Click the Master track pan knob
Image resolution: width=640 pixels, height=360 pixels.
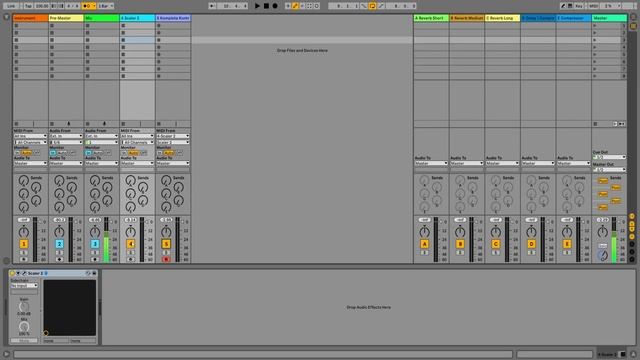[x=602, y=232]
